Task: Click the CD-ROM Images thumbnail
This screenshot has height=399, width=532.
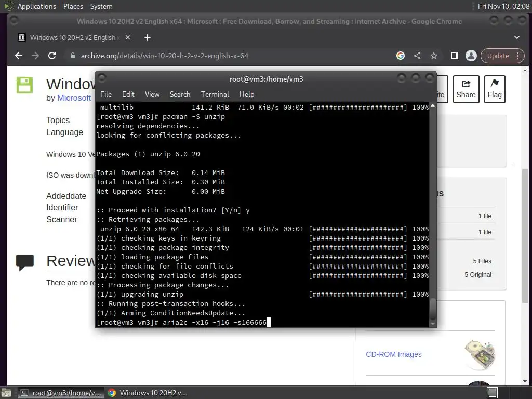Action: point(480,354)
